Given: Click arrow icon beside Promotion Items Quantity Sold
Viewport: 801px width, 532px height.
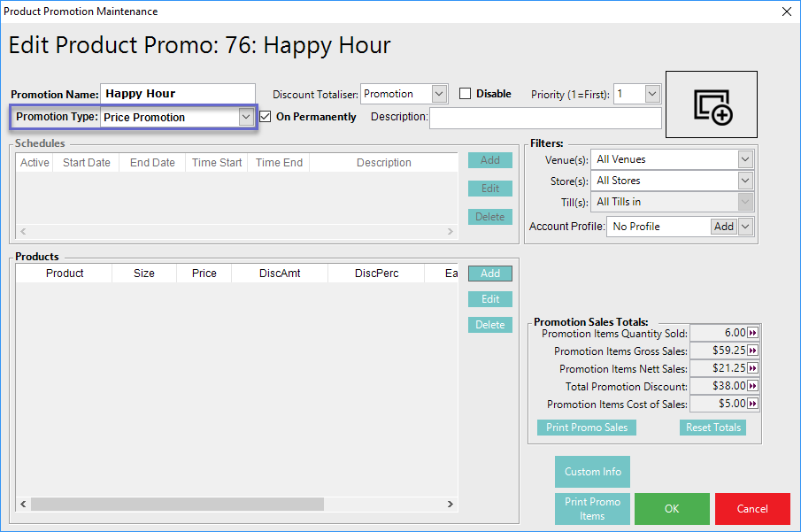Looking at the screenshot, I should (752, 333).
